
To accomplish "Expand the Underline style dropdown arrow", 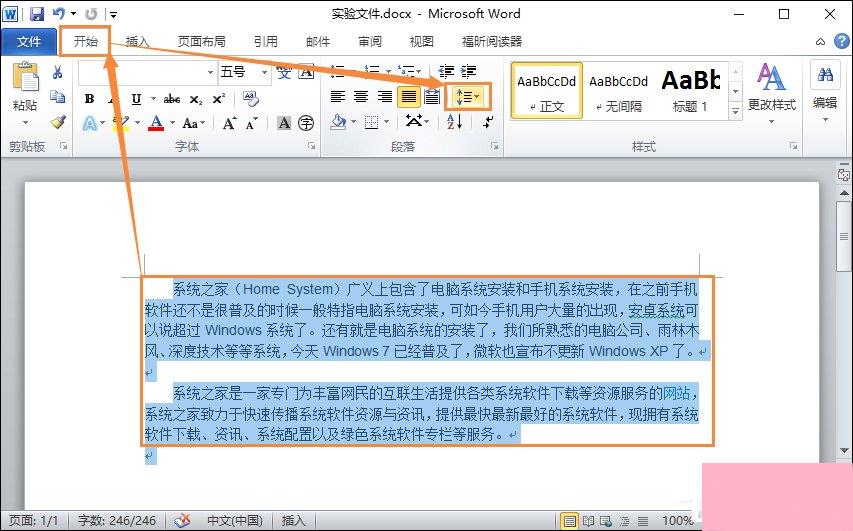I will [x=153, y=98].
